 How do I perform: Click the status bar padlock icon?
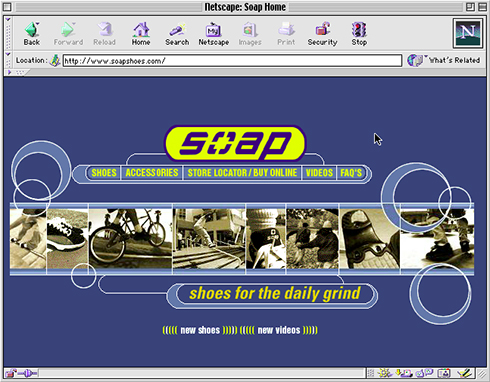click(11, 373)
